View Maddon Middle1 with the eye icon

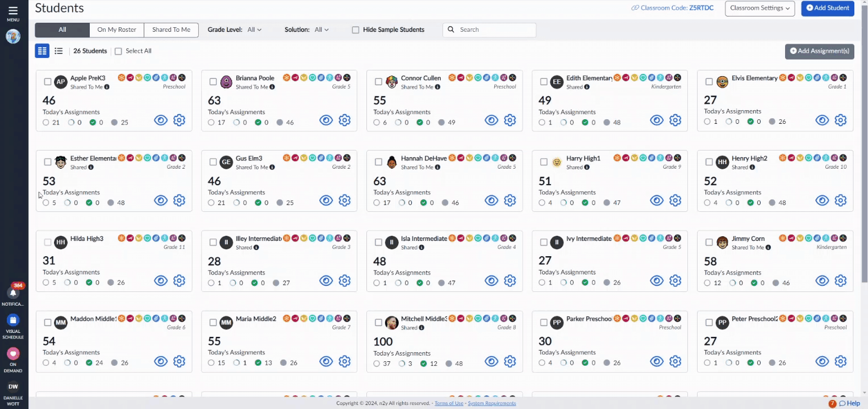point(161,361)
